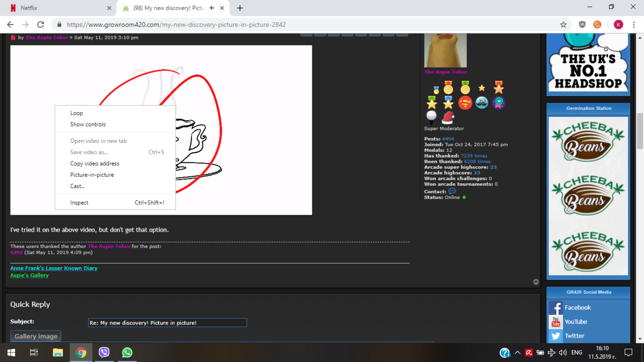Toggle Show controls in context menu
The height and width of the screenshot is (362, 644).
pyautogui.click(x=88, y=124)
